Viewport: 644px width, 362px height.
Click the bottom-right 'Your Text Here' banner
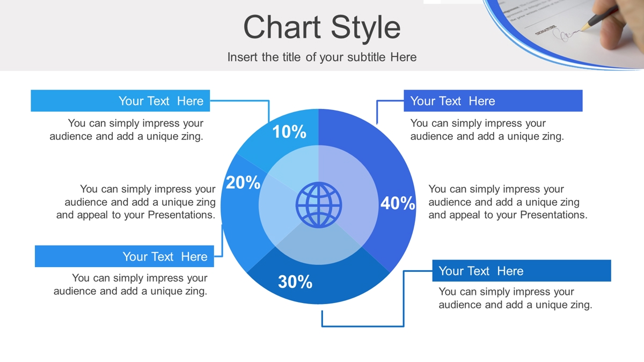[x=522, y=271]
